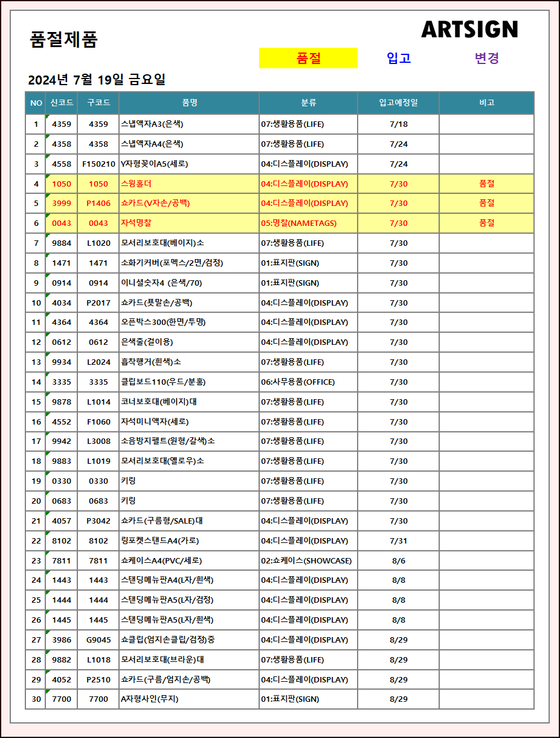Click the 품절제품 page title

pyautogui.click(x=63, y=40)
